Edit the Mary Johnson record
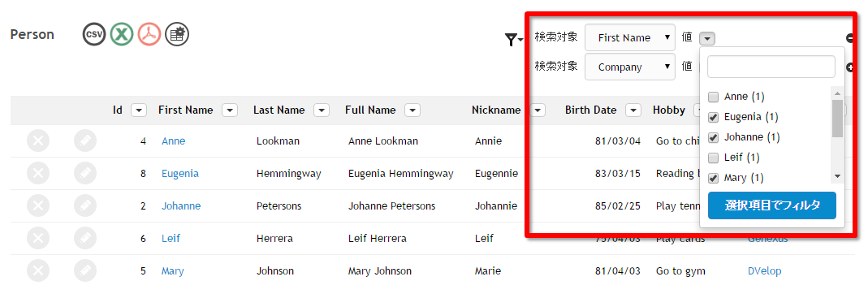 point(85,270)
